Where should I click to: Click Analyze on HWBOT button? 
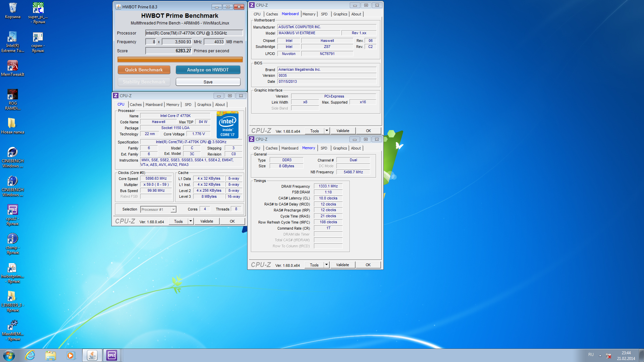tap(208, 70)
